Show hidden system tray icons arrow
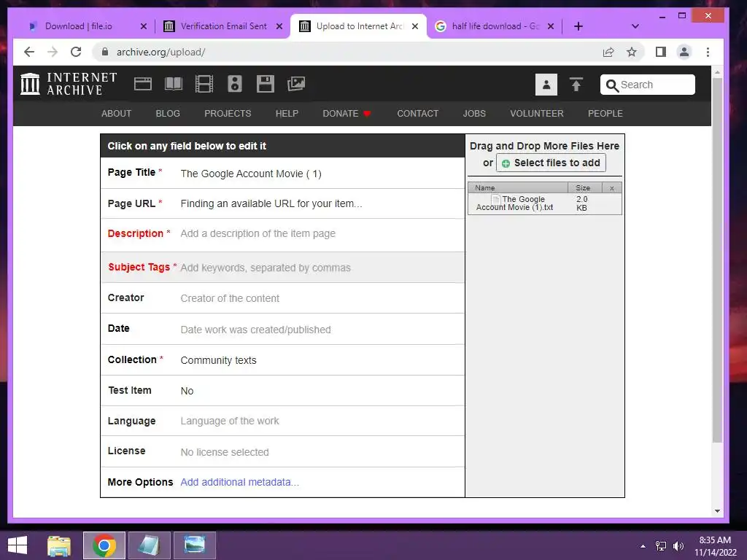 point(643,546)
